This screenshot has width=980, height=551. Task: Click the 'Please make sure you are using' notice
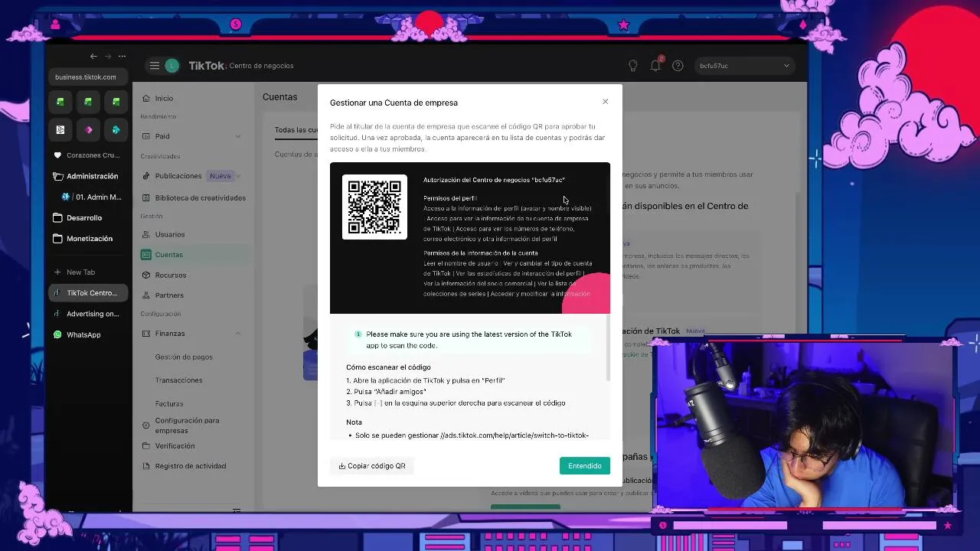pos(469,340)
